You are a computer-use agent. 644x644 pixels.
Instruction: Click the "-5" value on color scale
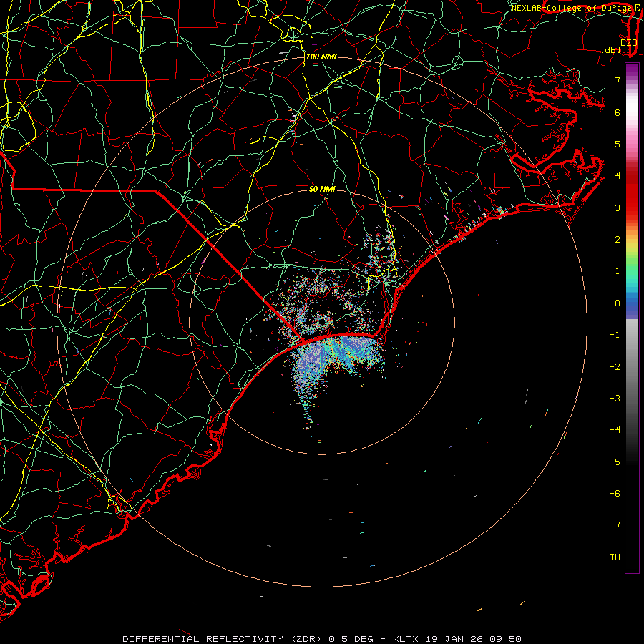coord(615,462)
